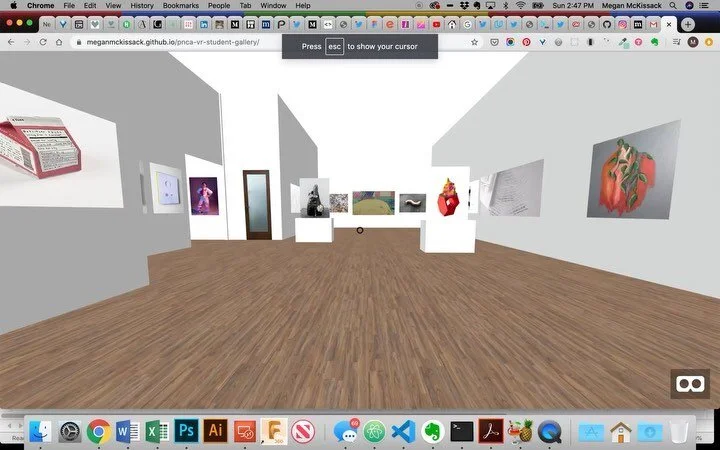
Task: Open QuickTime Player from the dock
Action: coord(549,432)
